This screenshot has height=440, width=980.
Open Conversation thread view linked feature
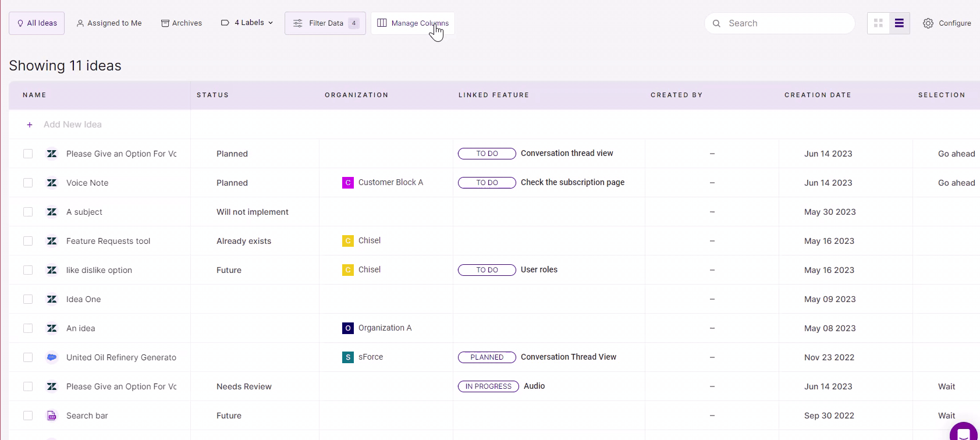567,153
